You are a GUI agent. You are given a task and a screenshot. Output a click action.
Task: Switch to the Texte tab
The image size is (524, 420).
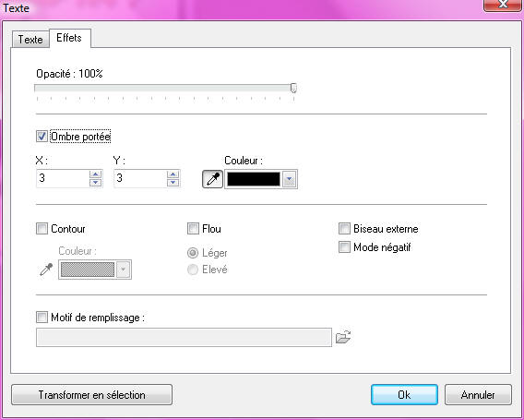30,40
